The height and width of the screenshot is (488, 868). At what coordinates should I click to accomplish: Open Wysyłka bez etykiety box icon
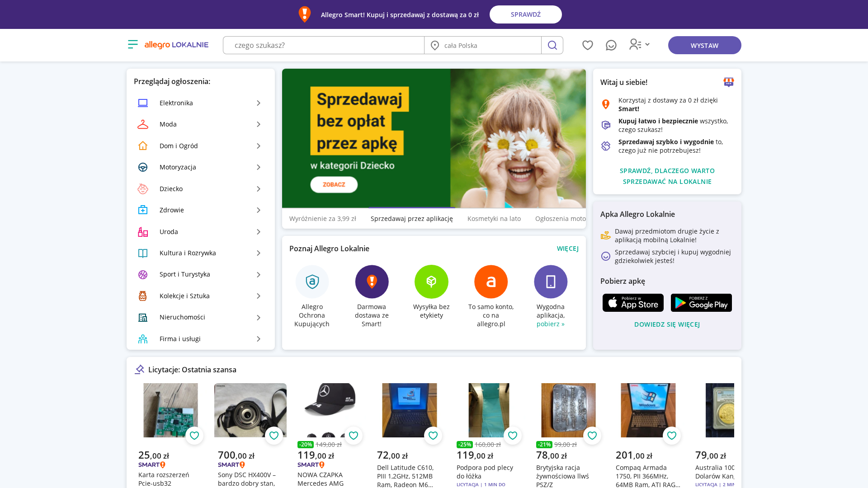431,282
